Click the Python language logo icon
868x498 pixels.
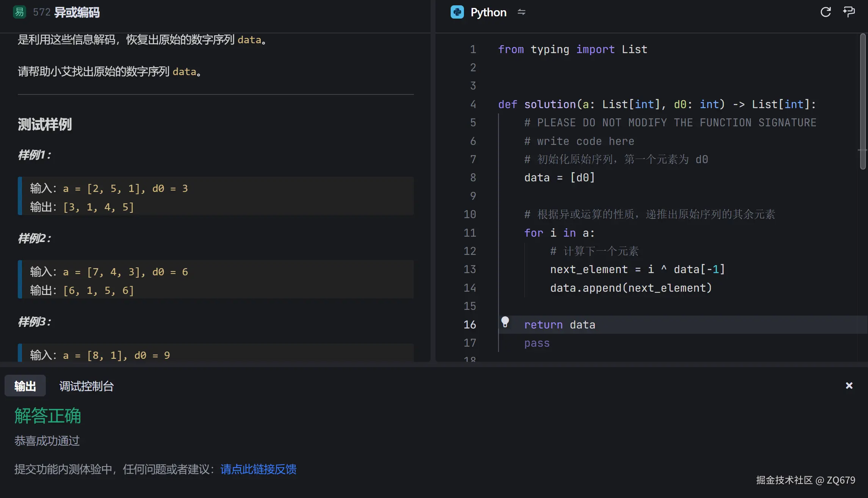pos(457,12)
